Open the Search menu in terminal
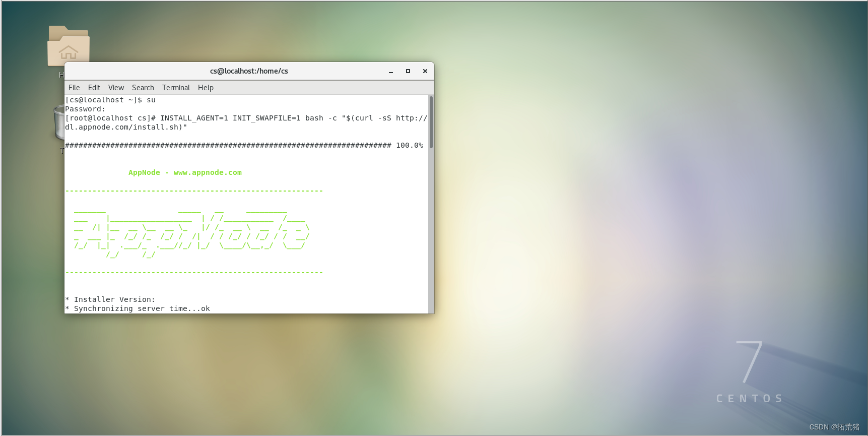Screen dimensions: 868x436 pos(143,88)
